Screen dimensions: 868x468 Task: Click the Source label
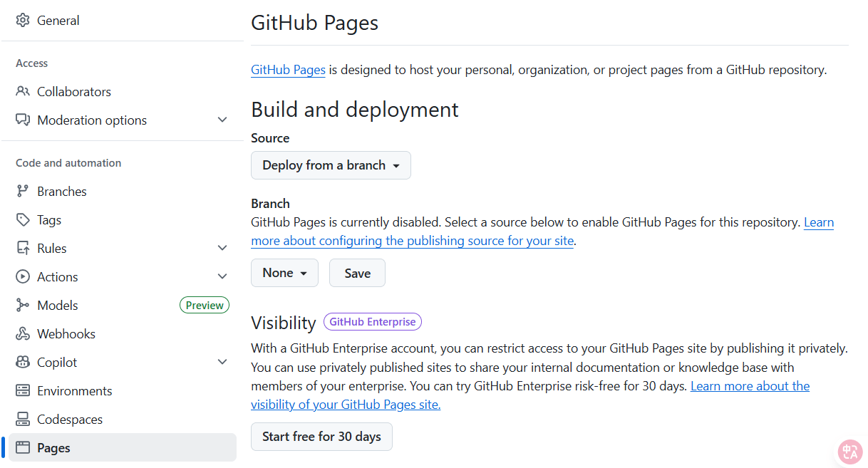pos(270,138)
